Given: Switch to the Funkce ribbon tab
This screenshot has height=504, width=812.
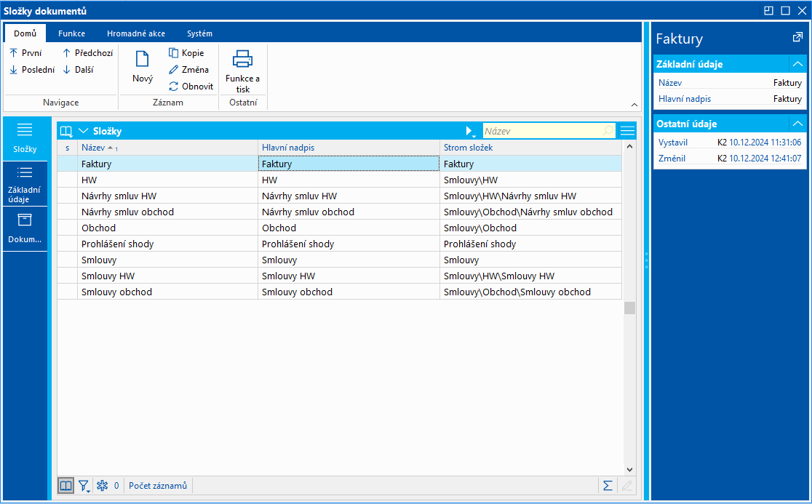Looking at the screenshot, I should 72,33.
